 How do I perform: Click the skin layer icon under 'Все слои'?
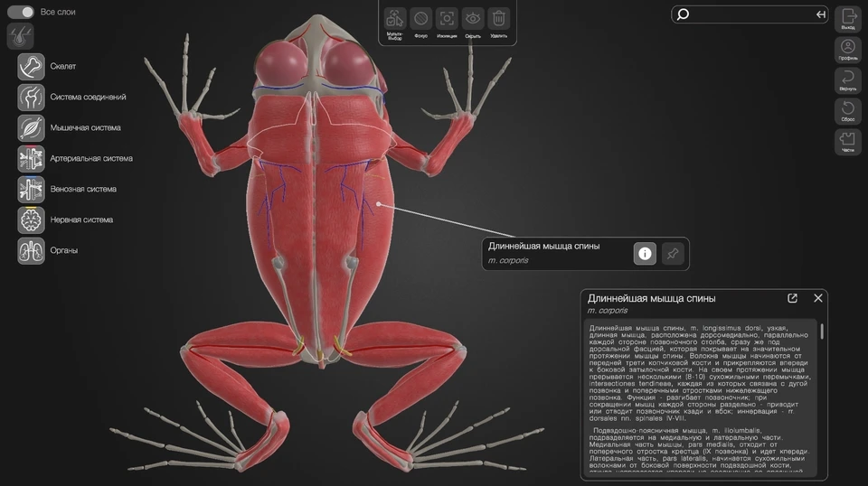[x=21, y=36]
